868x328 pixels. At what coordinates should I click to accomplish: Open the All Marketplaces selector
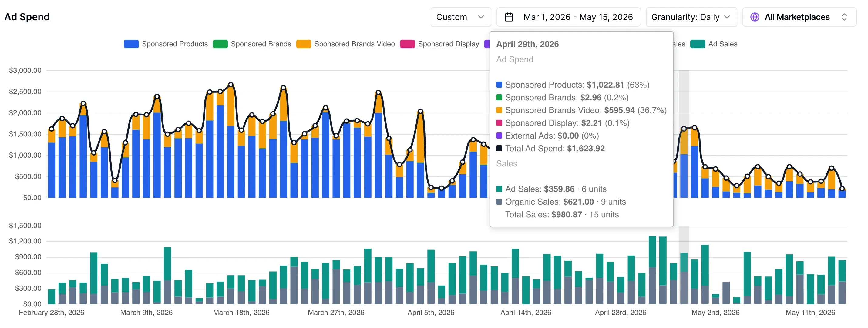(x=799, y=17)
